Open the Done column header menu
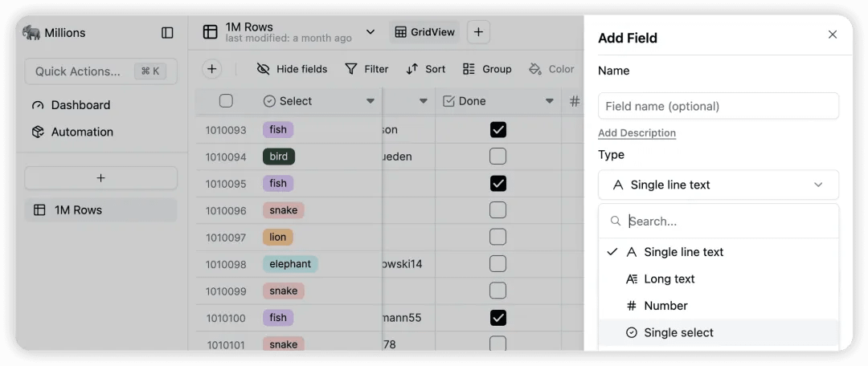868x366 pixels. coord(550,101)
